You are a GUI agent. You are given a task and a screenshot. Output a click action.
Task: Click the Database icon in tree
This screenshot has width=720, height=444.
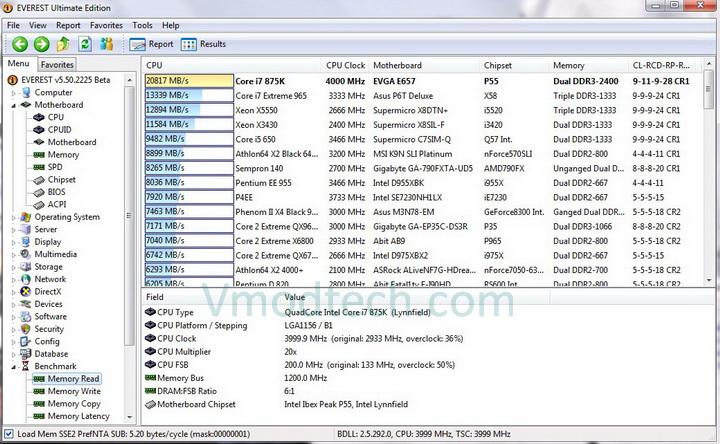point(26,354)
